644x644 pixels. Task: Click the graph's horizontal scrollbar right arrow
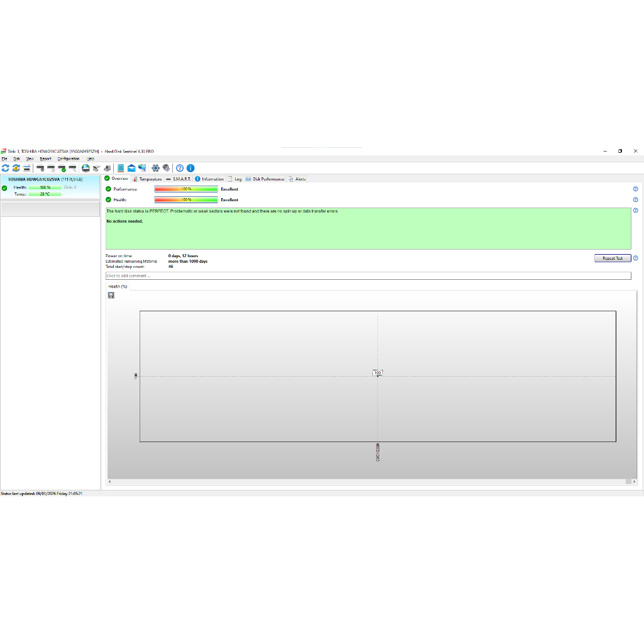click(628, 481)
